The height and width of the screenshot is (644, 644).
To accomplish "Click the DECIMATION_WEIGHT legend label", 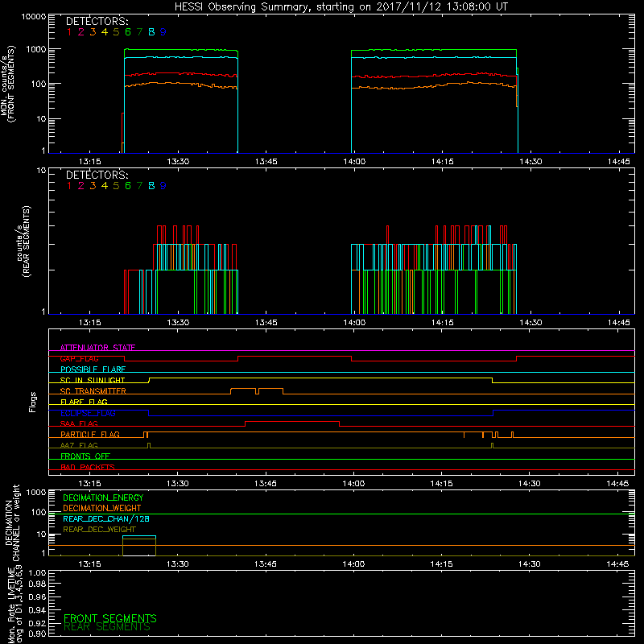I will pos(102,508).
